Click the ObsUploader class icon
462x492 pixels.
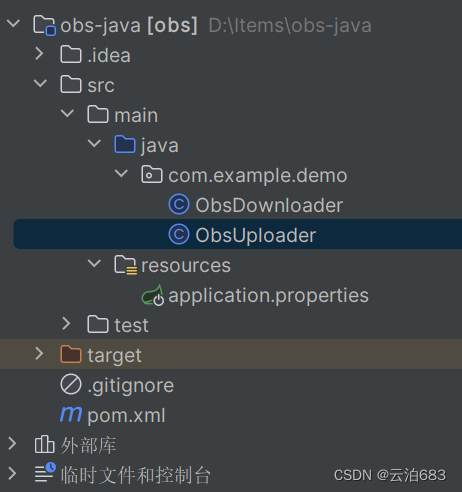[x=179, y=234]
